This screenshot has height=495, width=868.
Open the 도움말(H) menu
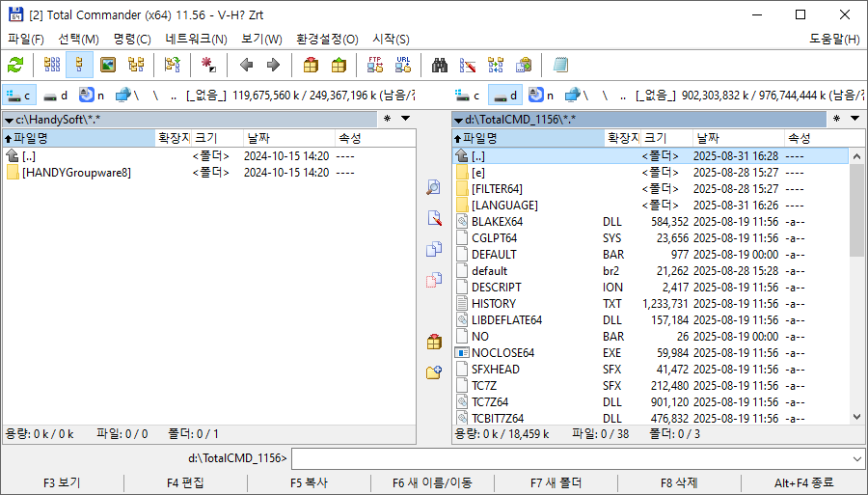835,40
